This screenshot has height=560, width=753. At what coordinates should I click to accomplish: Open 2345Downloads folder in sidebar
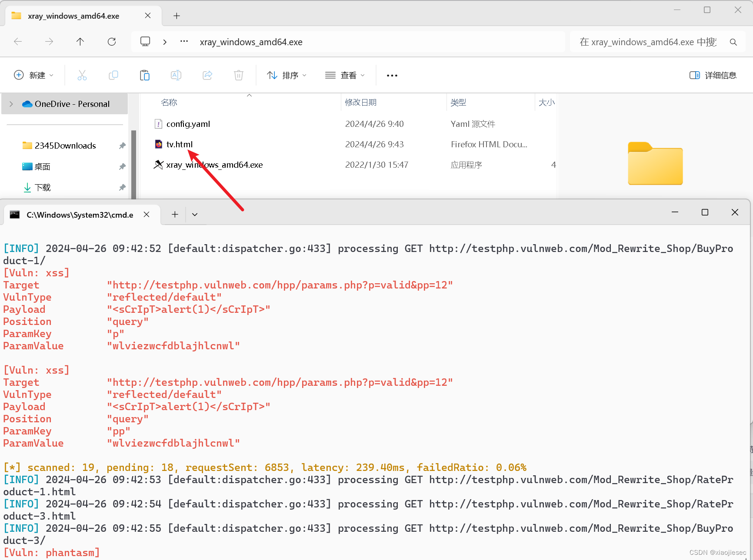click(65, 146)
